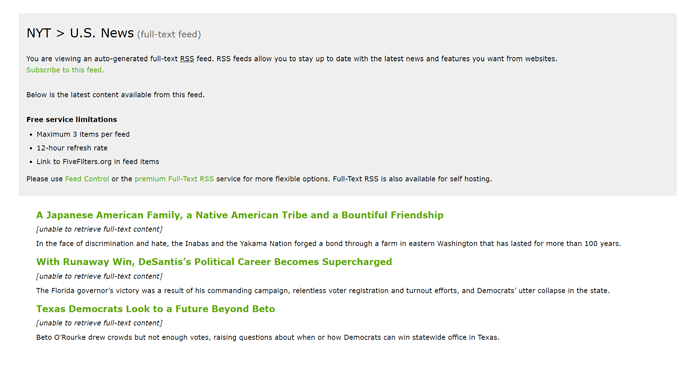Click the unable to retrieve note under Japanese American article
The width and height of the screenshot is (690, 376).
(99, 229)
